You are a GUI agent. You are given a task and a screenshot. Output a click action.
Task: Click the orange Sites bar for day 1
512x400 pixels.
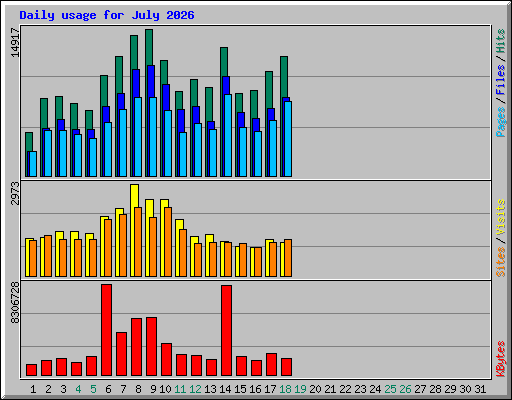coord(33,259)
